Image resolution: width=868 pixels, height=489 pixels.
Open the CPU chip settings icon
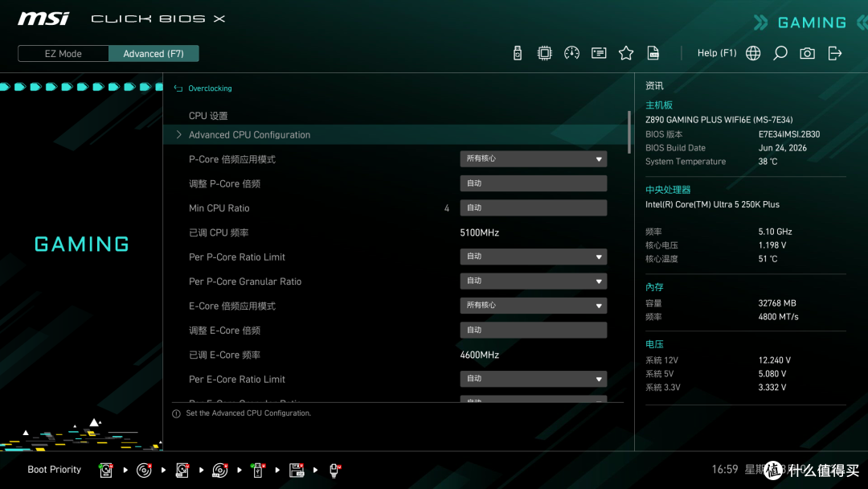tap(545, 53)
